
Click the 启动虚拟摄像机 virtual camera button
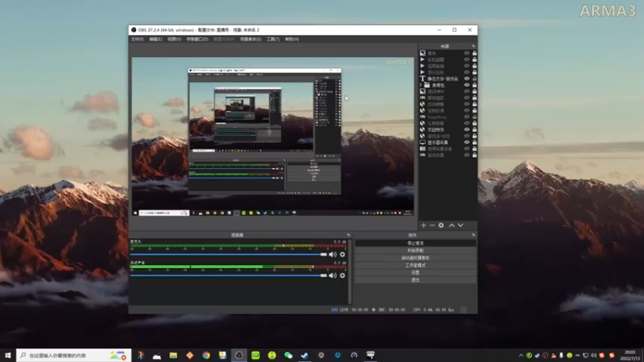click(x=415, y=257)
